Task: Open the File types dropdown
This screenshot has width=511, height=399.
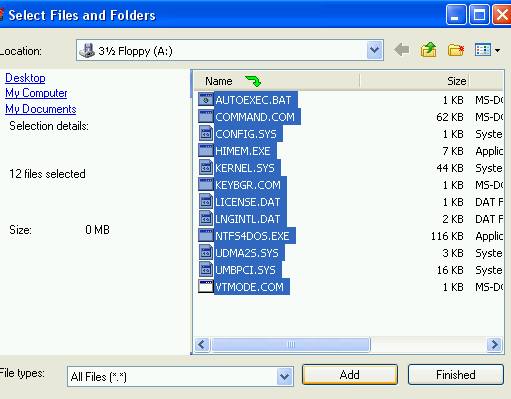Action: [x=180, y=376]
